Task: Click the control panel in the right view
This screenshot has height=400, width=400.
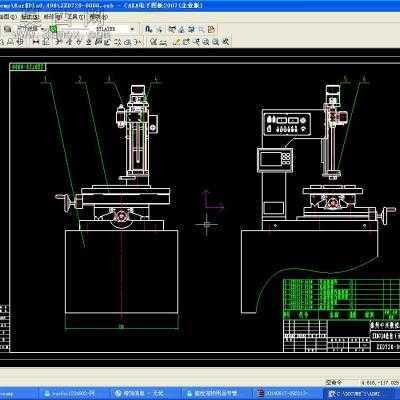Action: [287, 124]
